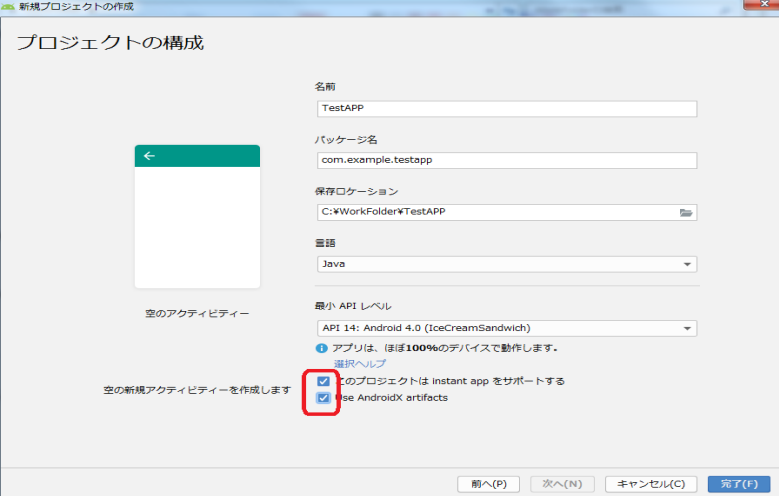779x496 pixels.
Task: Uncheck the Use AndroidX artifacts checkbox
Action: coord(322,398)
